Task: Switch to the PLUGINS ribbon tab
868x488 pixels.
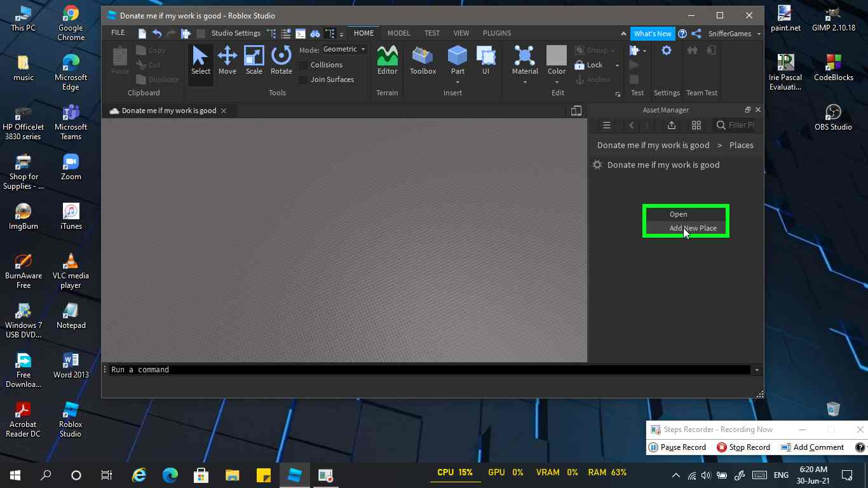Action: point(497,33)
